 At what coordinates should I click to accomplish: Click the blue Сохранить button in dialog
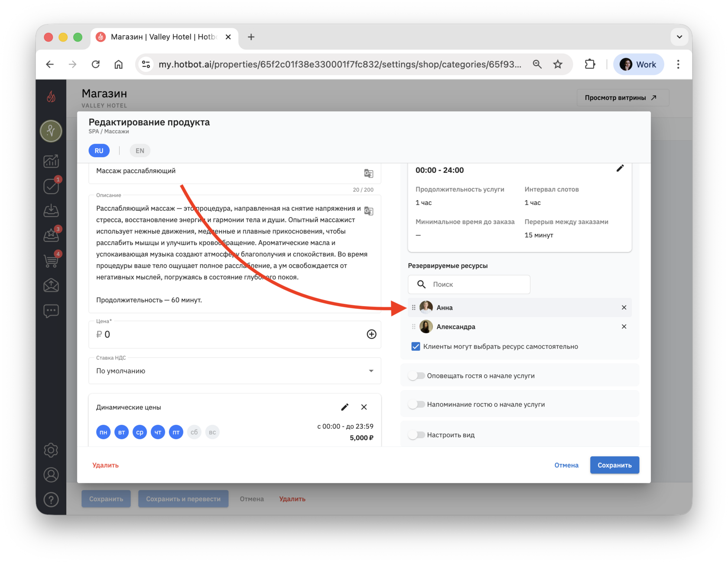pyautogui.click(x=614, y=465)
